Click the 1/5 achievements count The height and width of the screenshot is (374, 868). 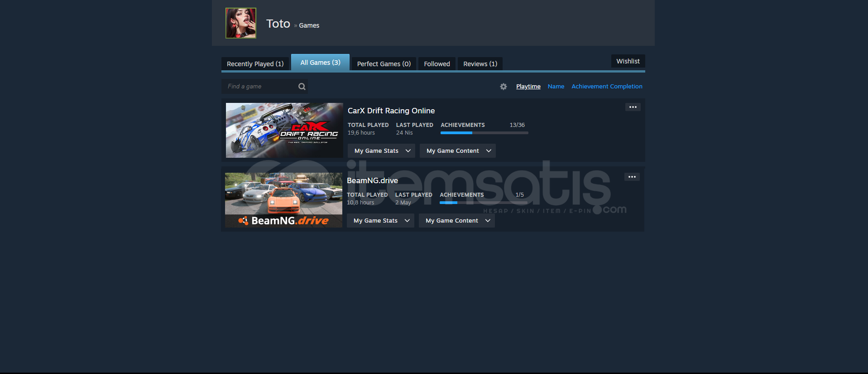pyautogui.click(x=520, y=195)
